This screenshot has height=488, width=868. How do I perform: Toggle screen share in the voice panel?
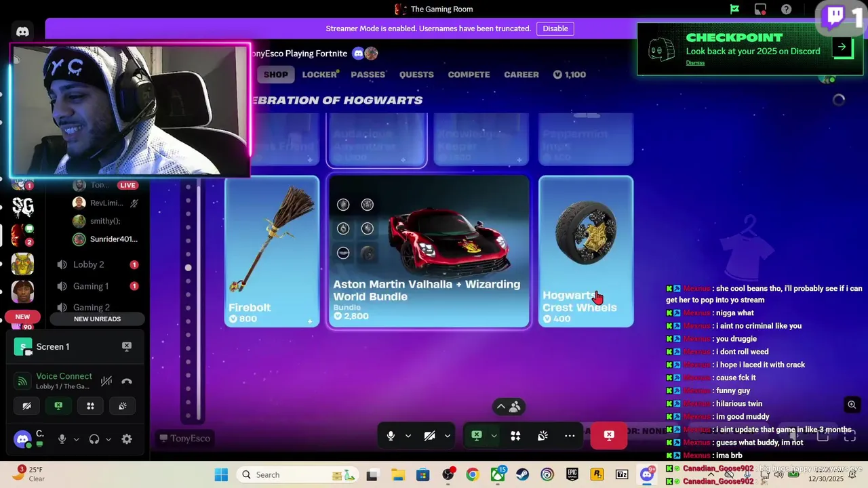click(x=58, y=406)
